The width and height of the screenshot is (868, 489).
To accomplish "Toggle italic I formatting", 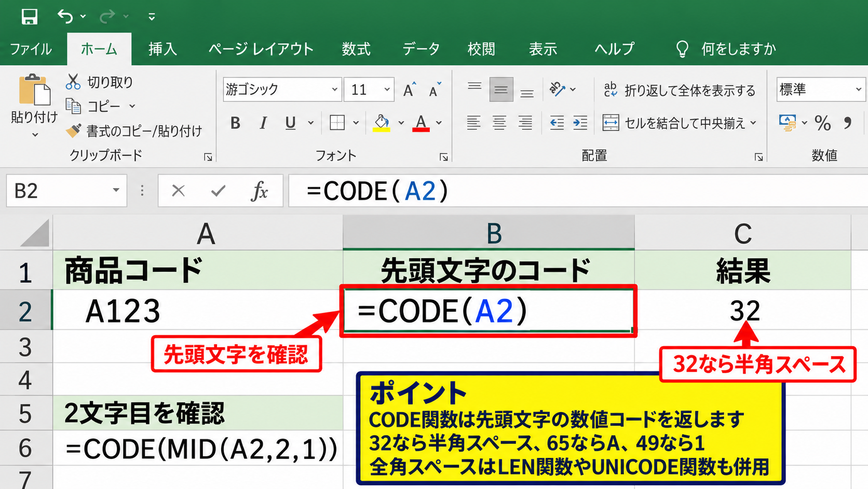I will tap(263, 123).
